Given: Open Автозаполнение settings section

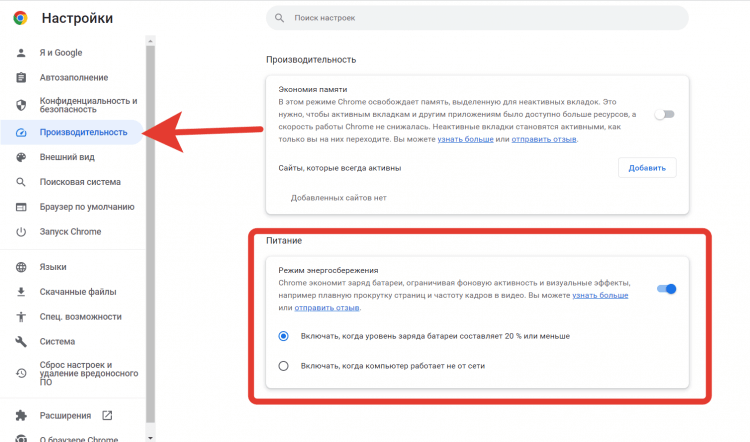Looking at the screenshot, I should click(x=74, y=77).
